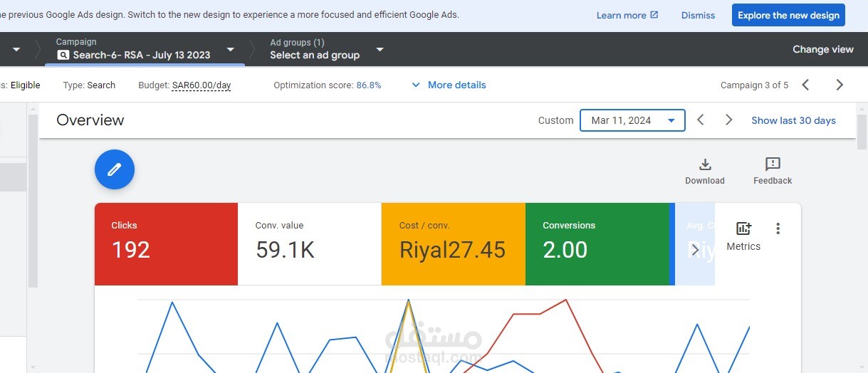
Task: Select the Cost / conv. metric card
Action: [453, 244]
